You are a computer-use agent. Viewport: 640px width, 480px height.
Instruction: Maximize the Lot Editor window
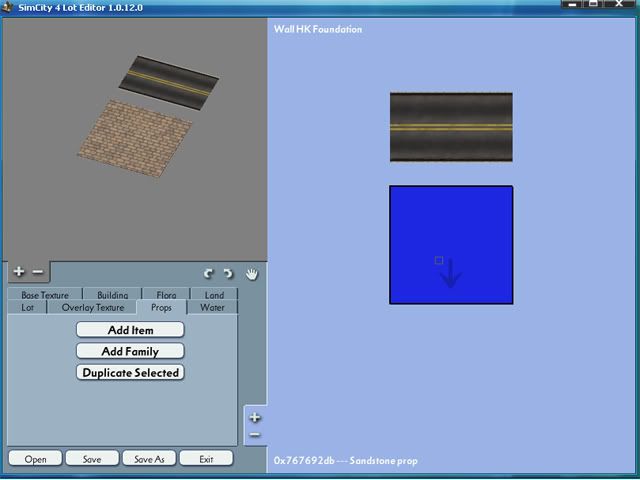593,4
